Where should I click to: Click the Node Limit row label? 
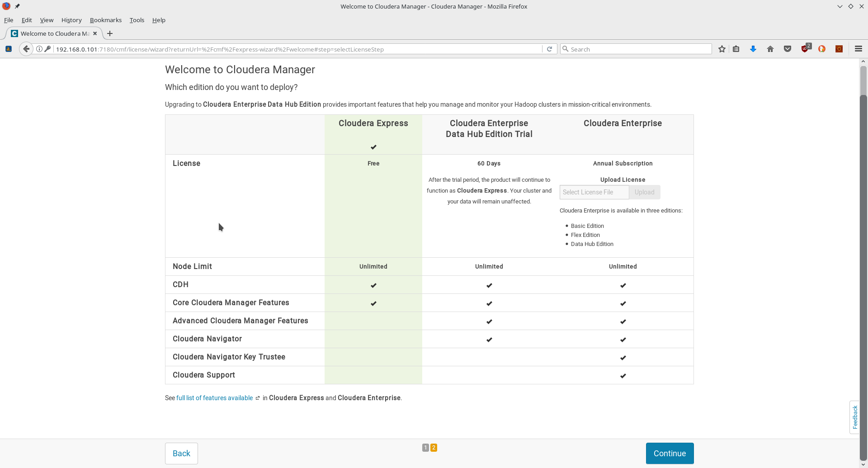(192, 266)
